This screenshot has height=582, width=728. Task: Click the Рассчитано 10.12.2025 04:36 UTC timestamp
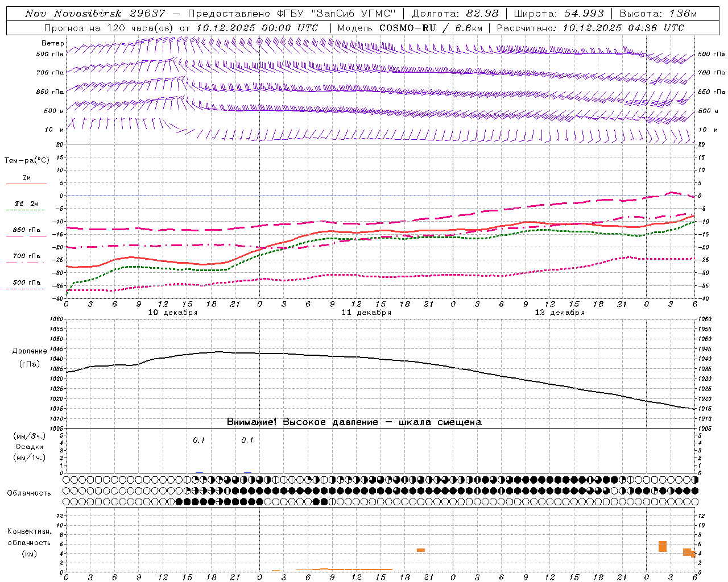(590, 28)
